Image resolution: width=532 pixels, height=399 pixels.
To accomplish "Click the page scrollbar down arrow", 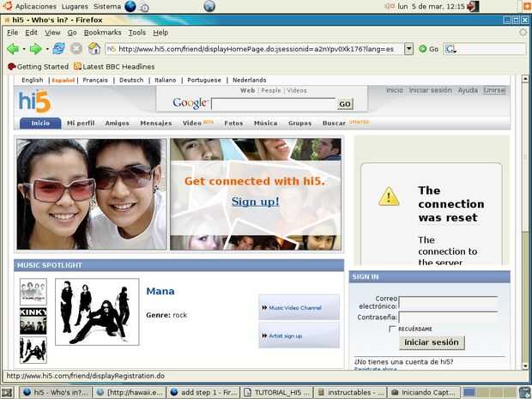I will [x=525, y=366].
